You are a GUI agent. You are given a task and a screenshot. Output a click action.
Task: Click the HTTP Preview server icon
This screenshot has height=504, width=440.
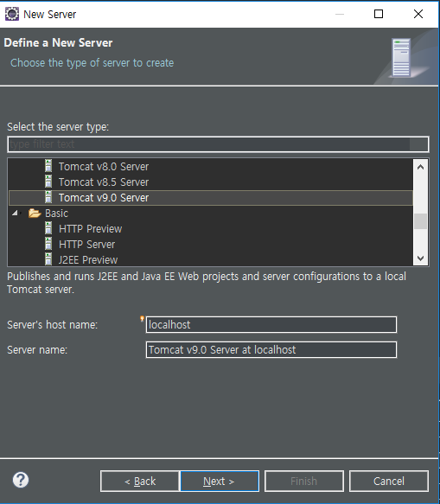[48, 228]
